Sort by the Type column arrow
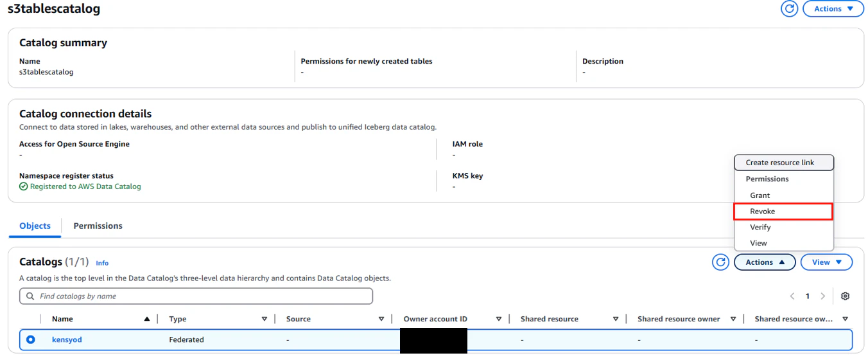Viewport: 868px width, 360px height. pyautogui.click(x=264, y=319)
